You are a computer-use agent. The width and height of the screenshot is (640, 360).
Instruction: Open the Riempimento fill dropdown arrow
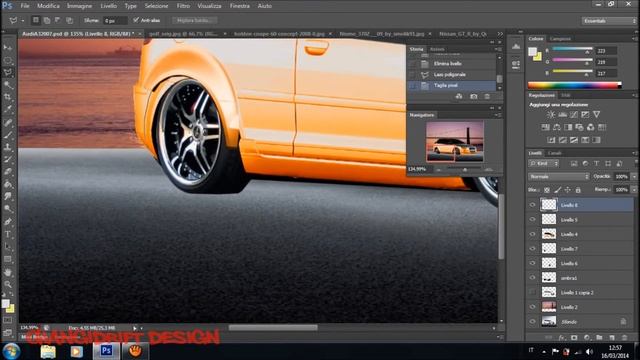tap(634, 190)
